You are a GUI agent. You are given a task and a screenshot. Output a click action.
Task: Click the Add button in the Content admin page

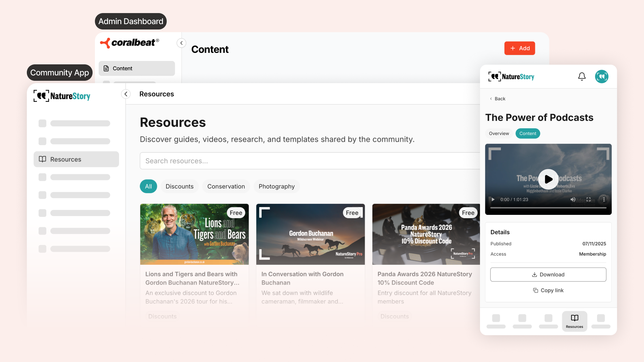[x=520, y=48]
